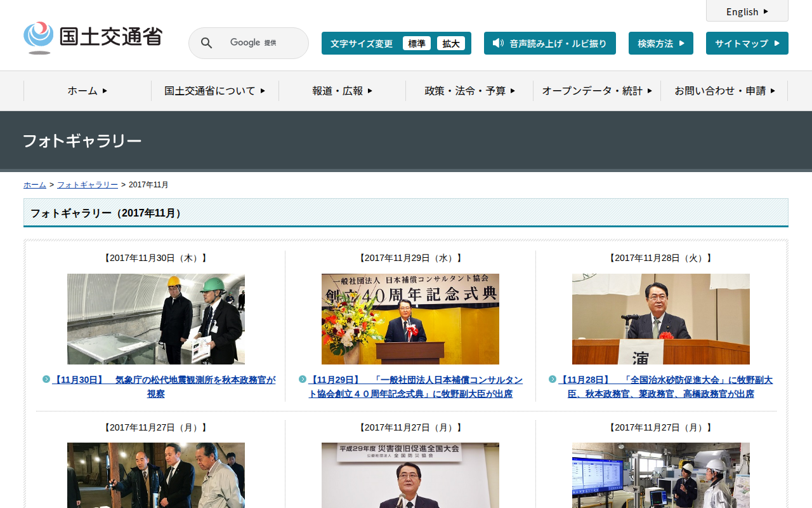Set text size to 標準
812x508 pixels.
point(417,43)
